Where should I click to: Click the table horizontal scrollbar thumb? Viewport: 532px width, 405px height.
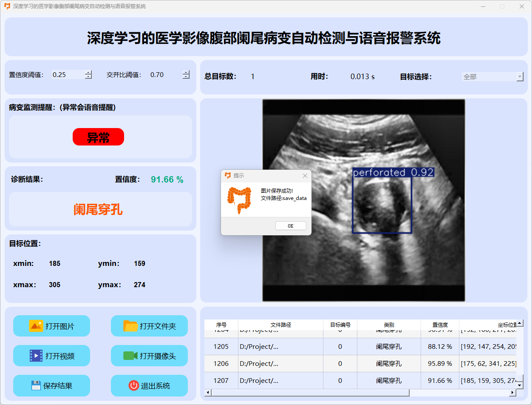pos(310,393)
